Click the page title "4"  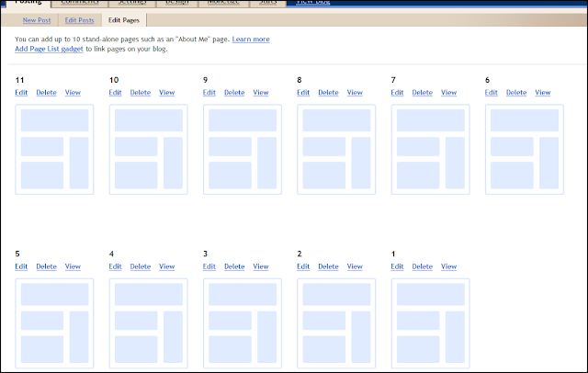111,254
